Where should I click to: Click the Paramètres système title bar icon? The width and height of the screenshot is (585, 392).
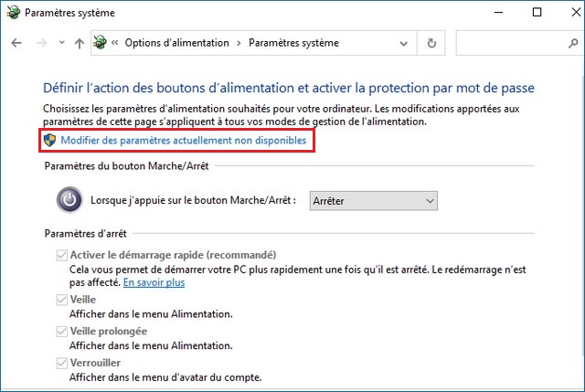coord(12,13)
